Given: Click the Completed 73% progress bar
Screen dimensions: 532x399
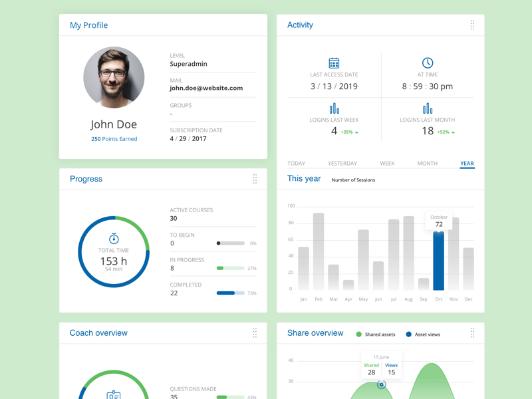Looking at the screenshot, I should (x=230, y=293).
